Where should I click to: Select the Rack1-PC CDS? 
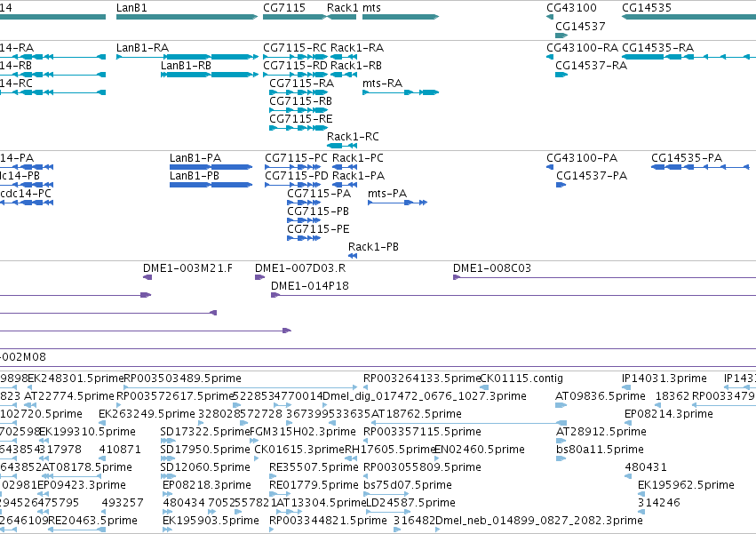[345, 167]
